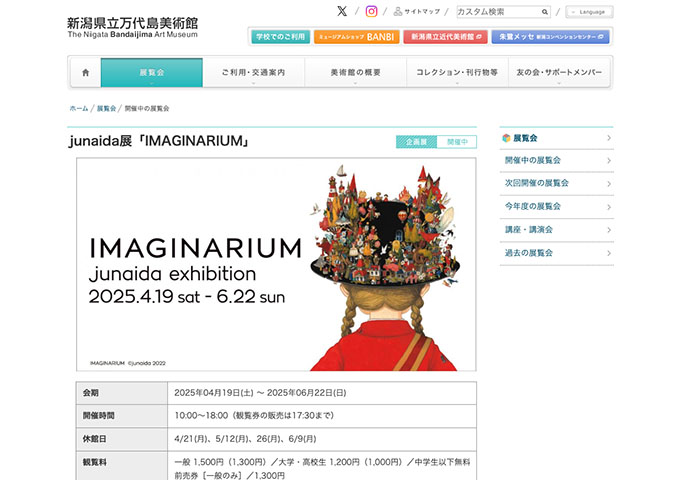Click the colored cube icon beside 展覧会
Image resolution: width=680 pixels, height=480 pixels.
[x=506, y=138]
